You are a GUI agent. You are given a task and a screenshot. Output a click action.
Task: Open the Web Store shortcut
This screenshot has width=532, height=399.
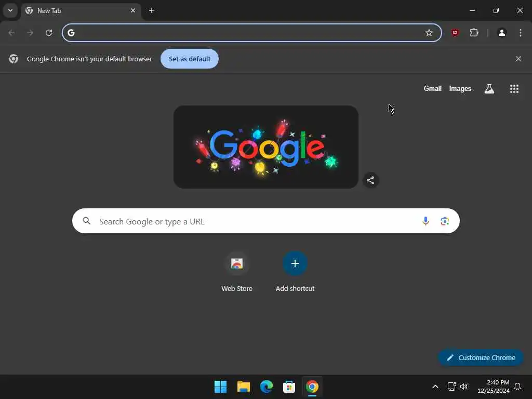(237, 272)
